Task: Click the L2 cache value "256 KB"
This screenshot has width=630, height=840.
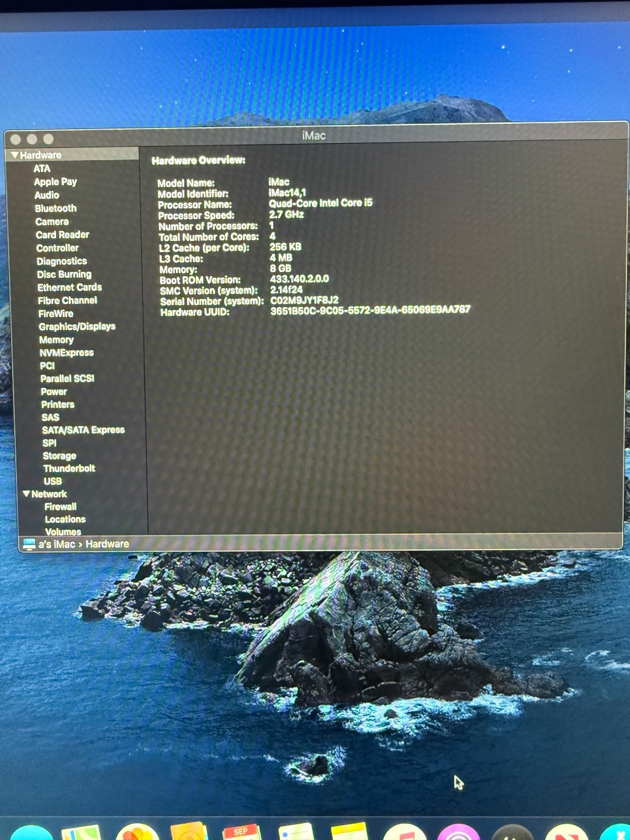Action: tap(286, 247)
